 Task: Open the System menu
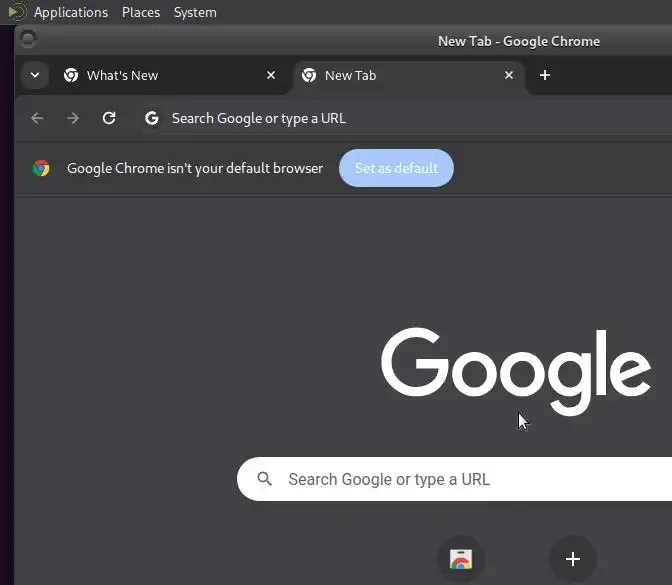point(195,12)
